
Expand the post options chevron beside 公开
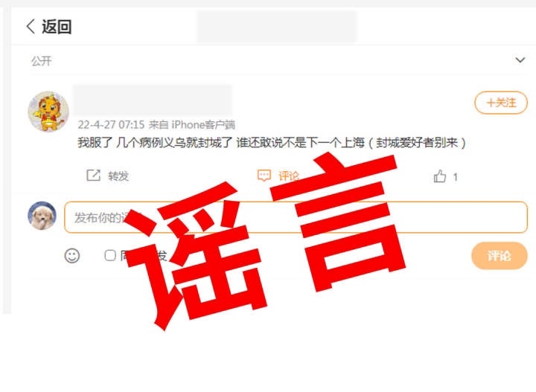point(520,60)
